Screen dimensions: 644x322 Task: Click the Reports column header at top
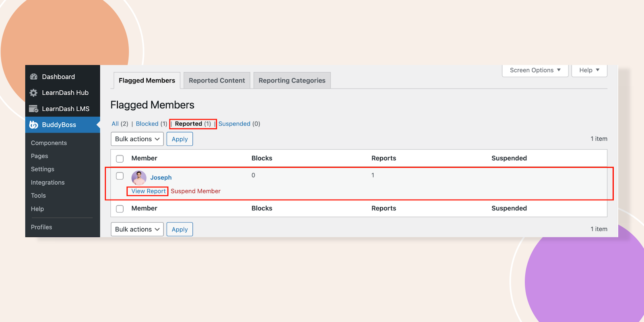pyautogui.click(x=384, y=158)
